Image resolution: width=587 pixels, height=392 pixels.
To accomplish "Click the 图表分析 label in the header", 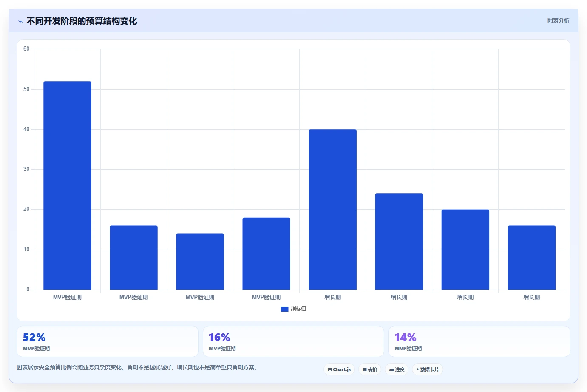I will [x=558, y=20].
